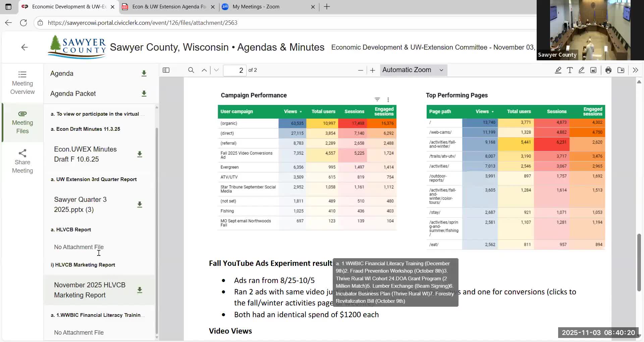Toggle the Campaign Performance filter icon
Image resolution: width=644 pixels, height=342 pixels.
coord(377,100)
